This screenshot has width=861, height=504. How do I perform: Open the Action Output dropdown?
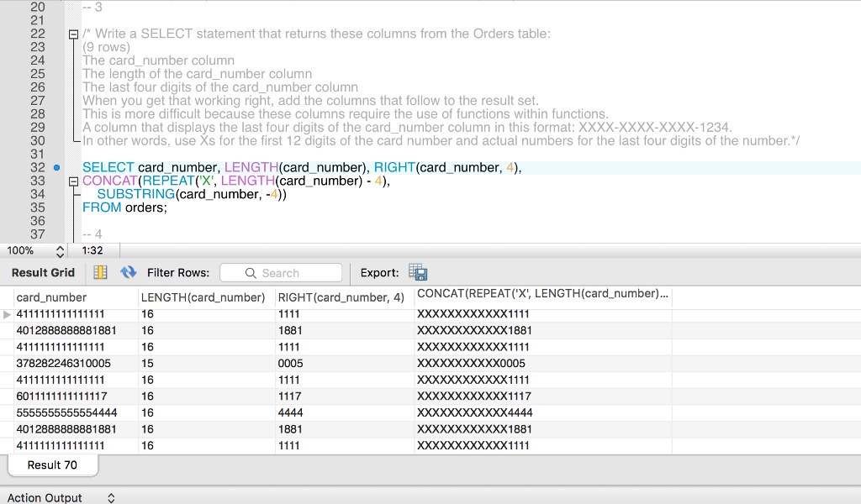click(x=111, y=498)
